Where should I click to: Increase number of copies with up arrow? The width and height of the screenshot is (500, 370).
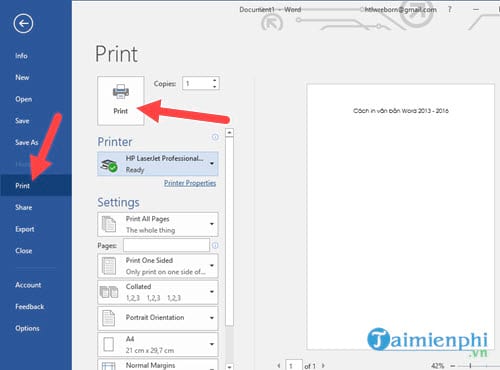click(215, 80)
